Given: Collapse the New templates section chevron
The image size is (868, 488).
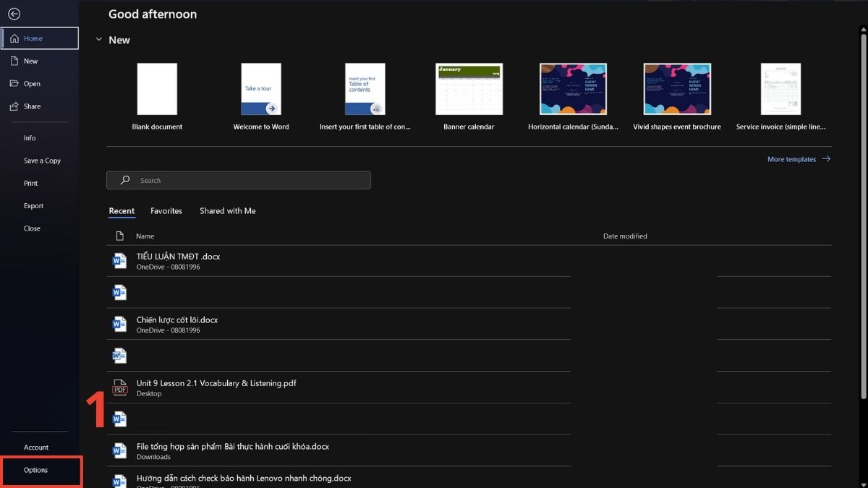Looking at the screenshot, I should click(x=99, y=40).
